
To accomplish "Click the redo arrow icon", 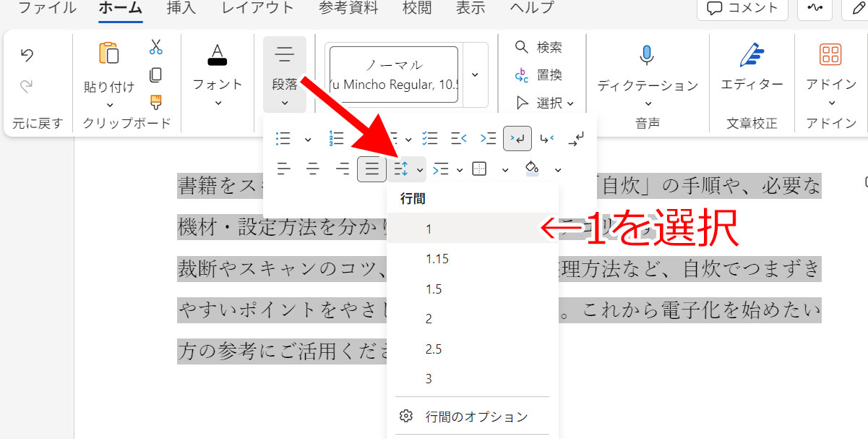I will 27,86.
